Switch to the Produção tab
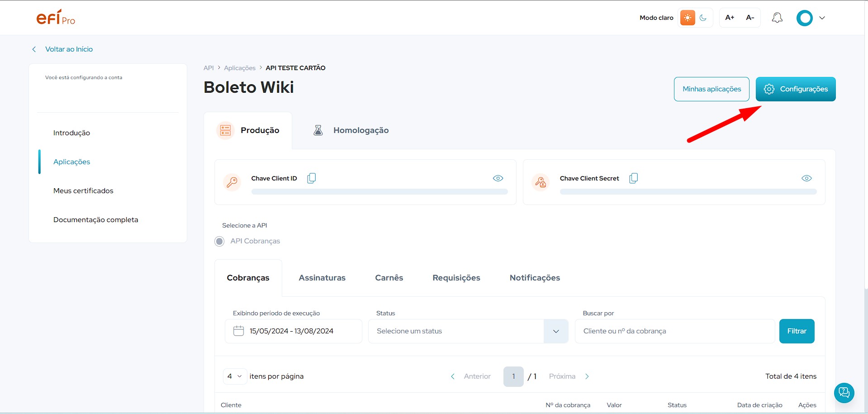Screen dimensions: 868x414 coord(248,130)
